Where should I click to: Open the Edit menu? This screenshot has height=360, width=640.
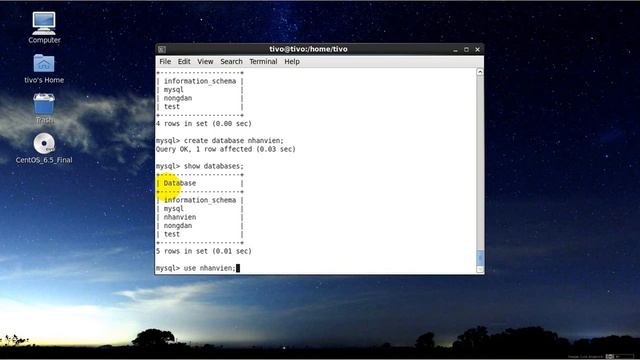point(184,62)
